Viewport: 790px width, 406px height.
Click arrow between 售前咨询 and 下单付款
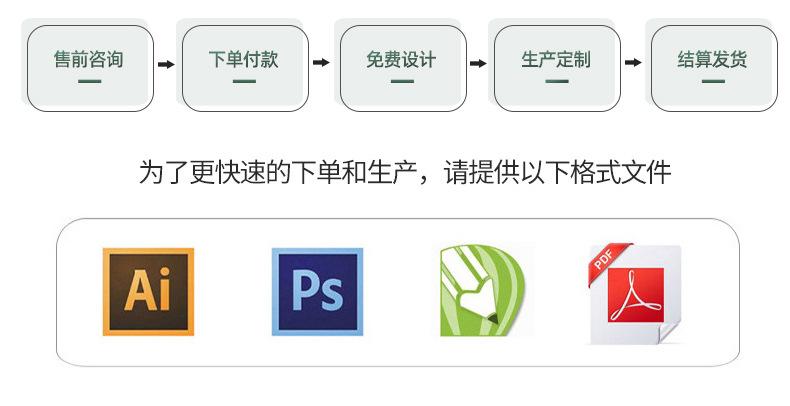166,64
